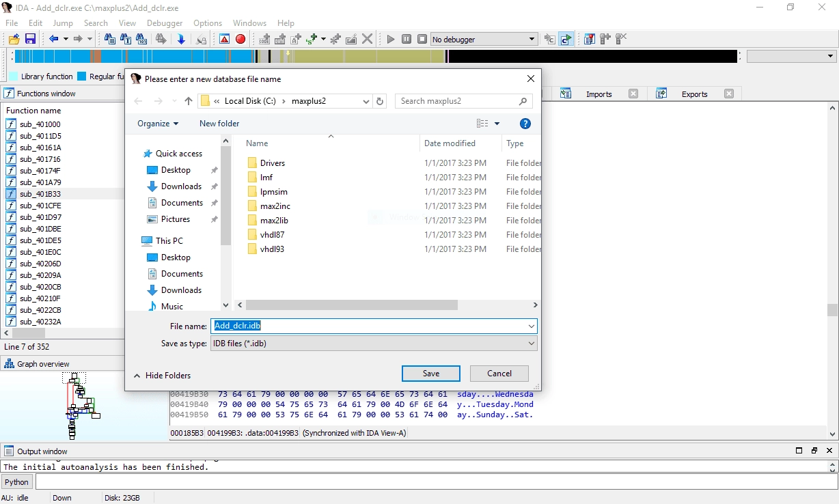Image resolution: width=839 pixels, height=504 pixels.
Task: Click the Change your view icon in dialog
Action: point(482,124)
